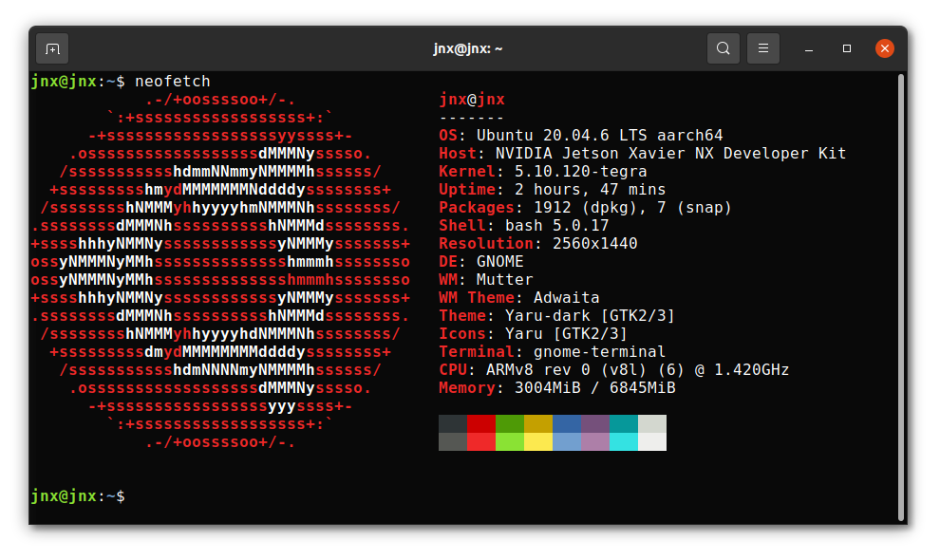
Task: Open the terminal search tool
Action: [x=723, y=48]
